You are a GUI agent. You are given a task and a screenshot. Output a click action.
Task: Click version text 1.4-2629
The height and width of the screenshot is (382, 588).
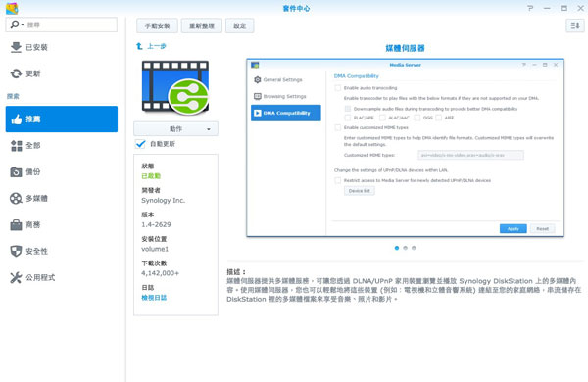tap(156, 224)
